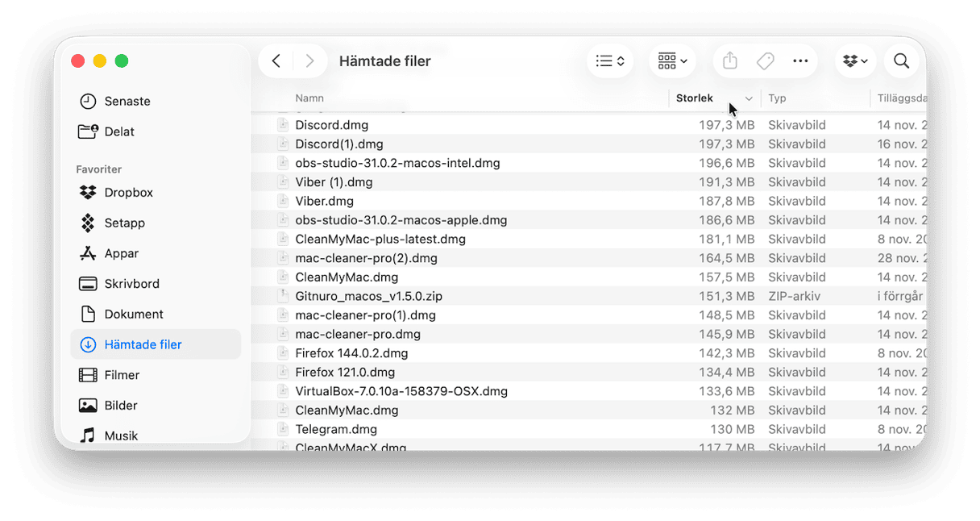Click the picture icon for Bilder
The height and width of the screenshot is (521, 980).
[88, 406]
